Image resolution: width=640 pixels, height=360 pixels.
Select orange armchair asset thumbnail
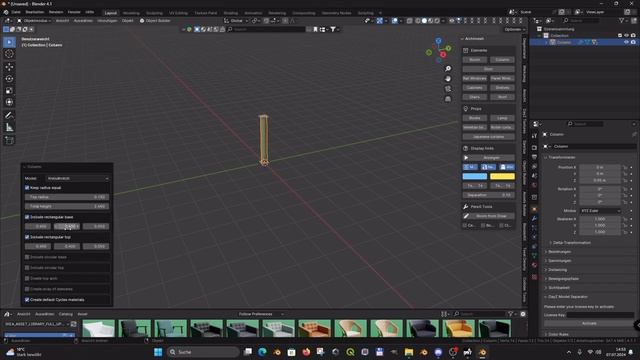(x=314, y=328)
